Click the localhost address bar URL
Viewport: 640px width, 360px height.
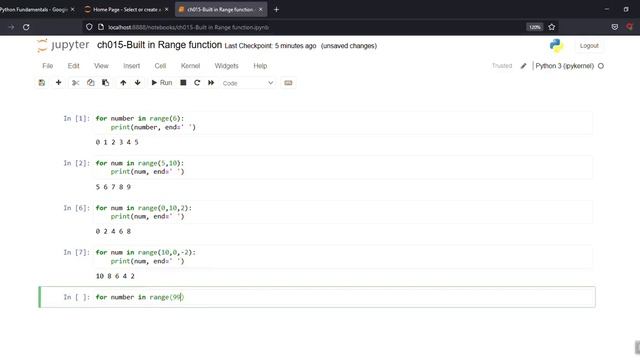(189, 27)
